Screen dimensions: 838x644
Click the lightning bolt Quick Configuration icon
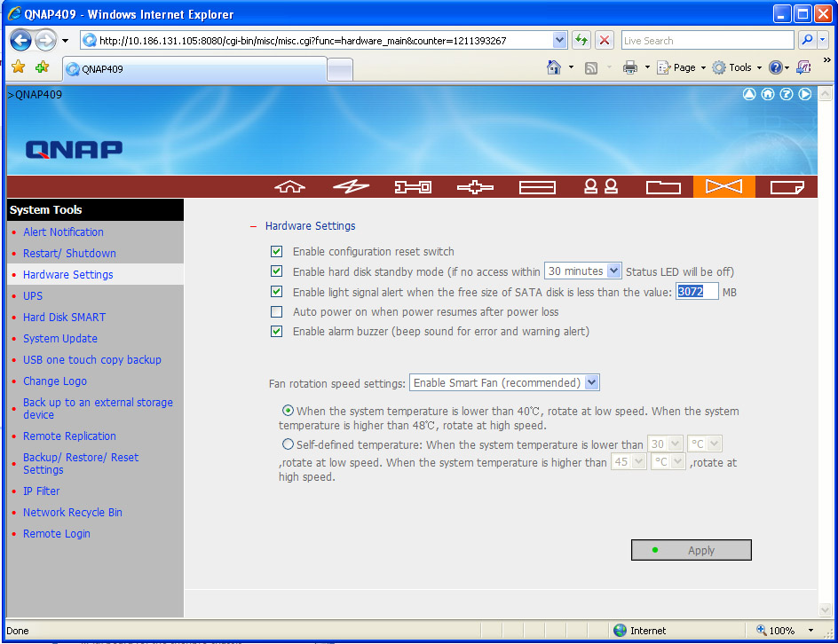tap(351, 187)
